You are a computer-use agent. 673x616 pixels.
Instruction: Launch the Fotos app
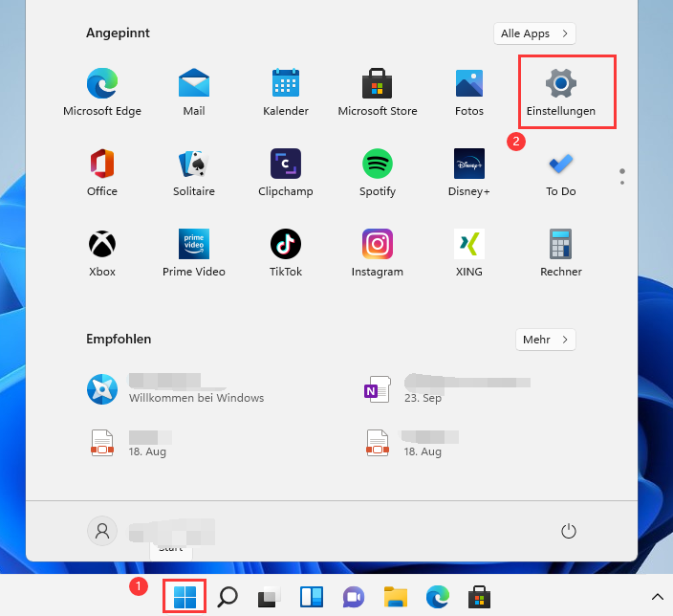[x=469, y=92]
